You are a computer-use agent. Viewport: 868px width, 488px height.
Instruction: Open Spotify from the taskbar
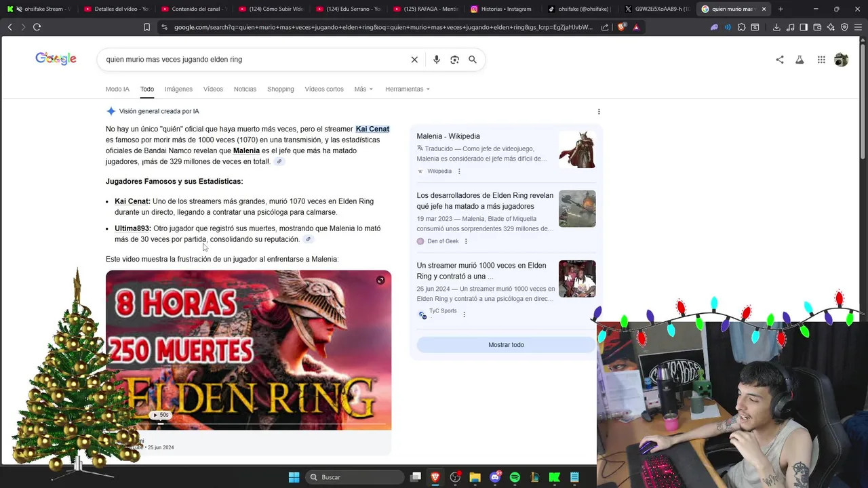pos(515,477)
